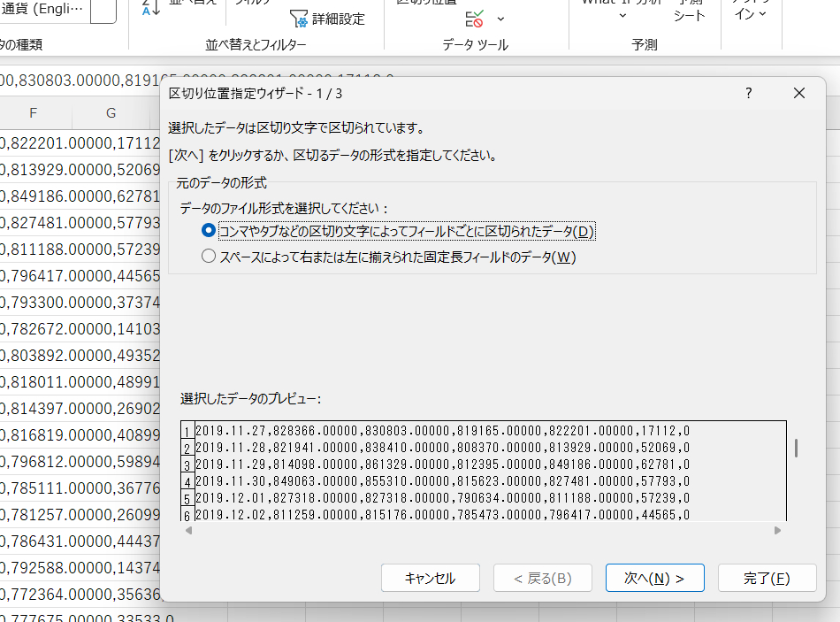Click the cell containing 785111.00000,36776

pos(80,488)
